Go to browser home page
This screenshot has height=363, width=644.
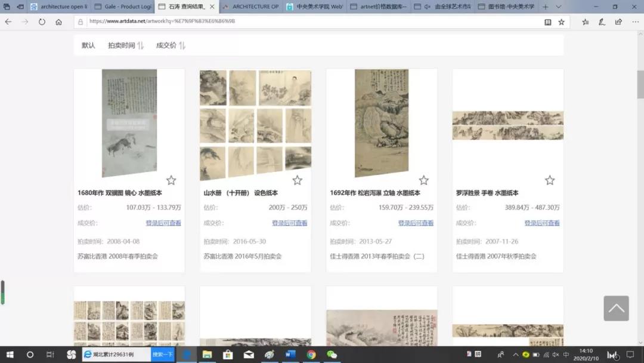tap(58, 22)
